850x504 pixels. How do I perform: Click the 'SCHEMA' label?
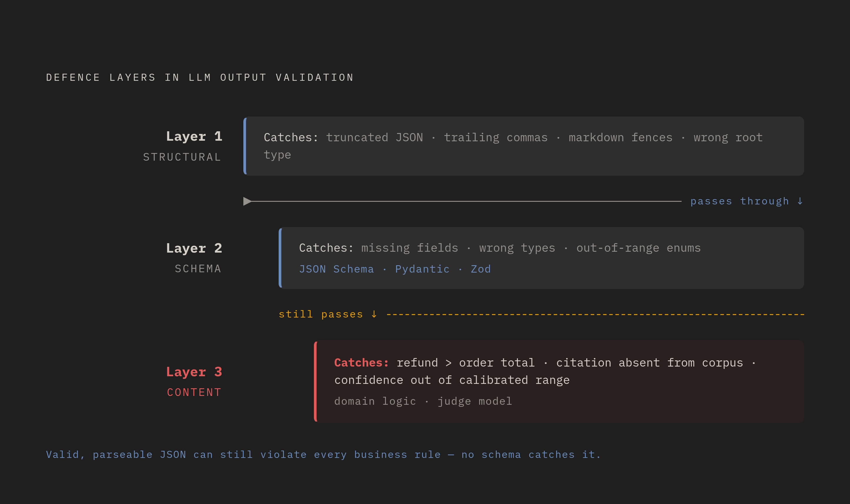pyautogui.click(x=198, y=269)
